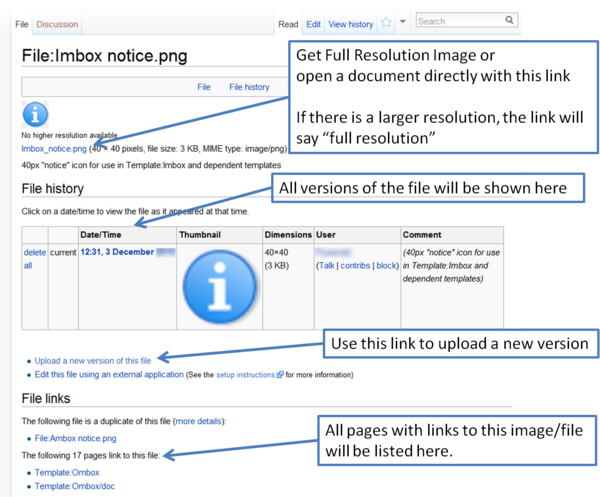Image resolution: width=600 pixels, height=497 pixels.
Task: Click the 12:31, 3 December date link
Action: 117,252
